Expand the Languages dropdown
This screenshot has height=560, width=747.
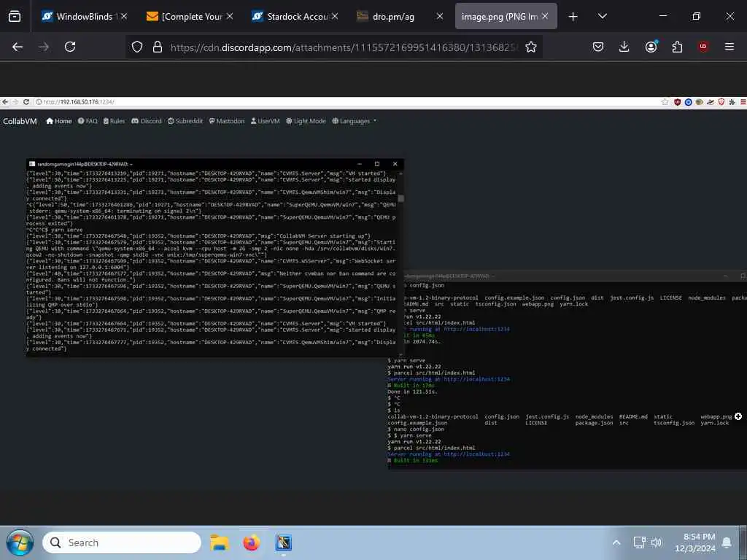[x=354, y=121]
